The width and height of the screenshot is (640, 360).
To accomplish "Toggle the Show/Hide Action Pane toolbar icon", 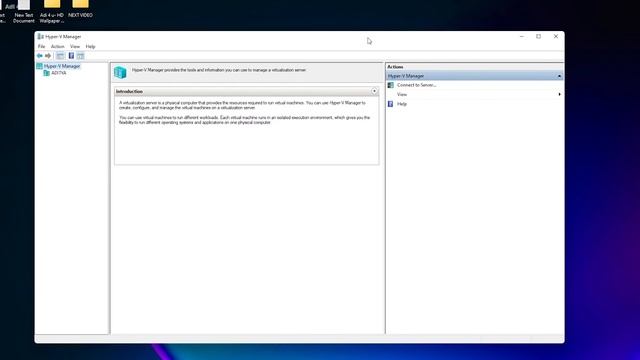I will [80, 56].
